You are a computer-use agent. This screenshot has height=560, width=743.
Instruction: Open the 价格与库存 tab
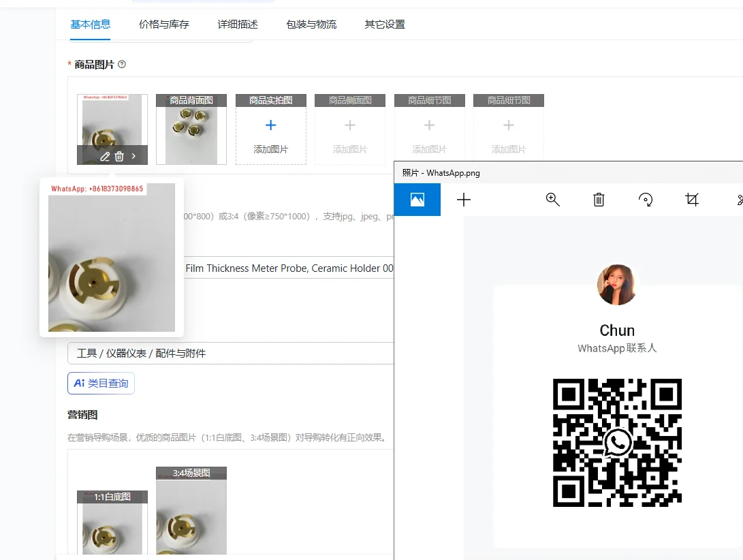(164, 24)
